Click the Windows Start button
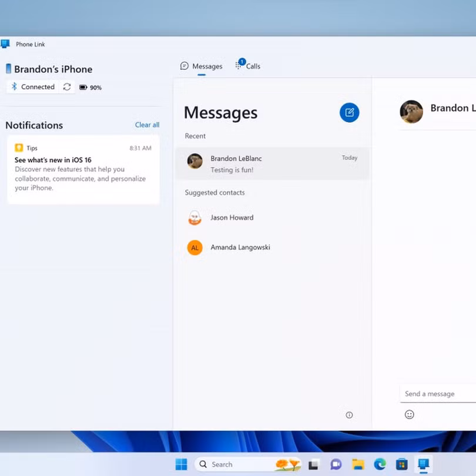The height and width of the screenshot is (476, 476). click(x=182, y=464)
